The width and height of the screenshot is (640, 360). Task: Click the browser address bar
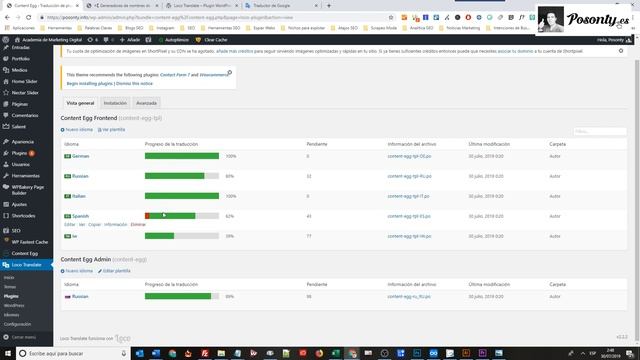click(216, 18)
